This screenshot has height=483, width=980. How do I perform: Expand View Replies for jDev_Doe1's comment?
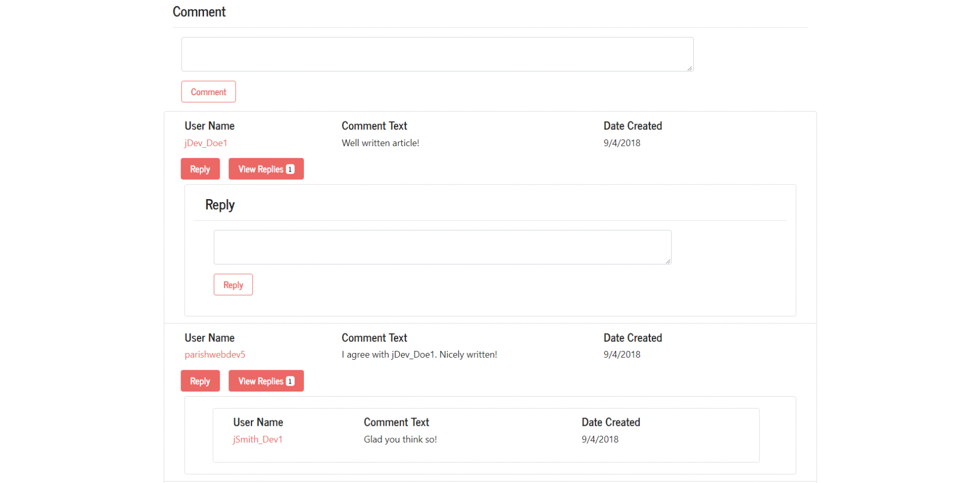click(261, 169)
